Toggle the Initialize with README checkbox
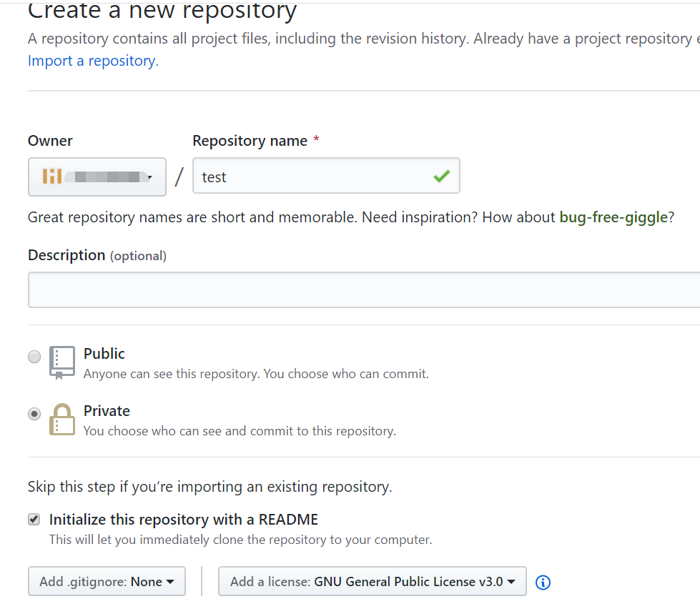Screen dimensions: 700x614 [x=34, y=520]
